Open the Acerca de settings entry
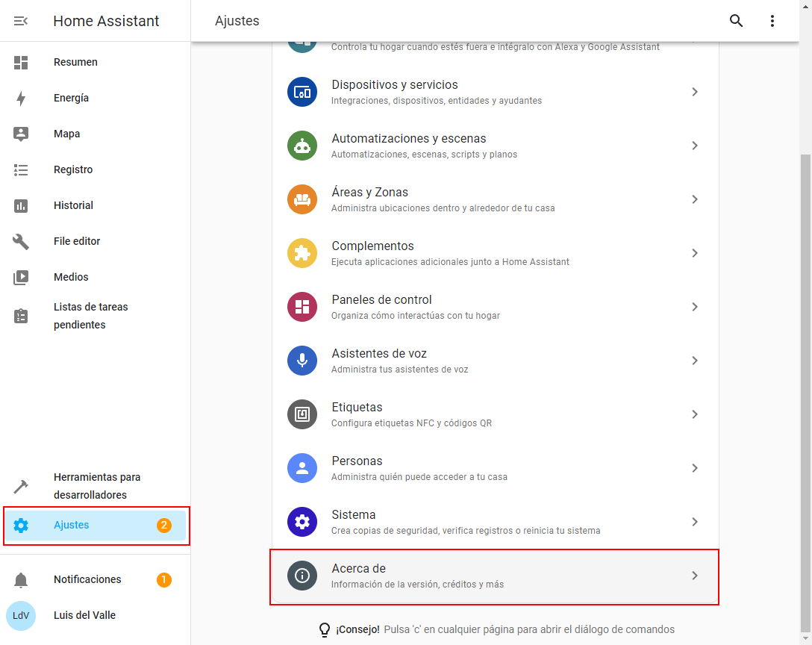The image size is (812, 645). (x=494, y=576)
